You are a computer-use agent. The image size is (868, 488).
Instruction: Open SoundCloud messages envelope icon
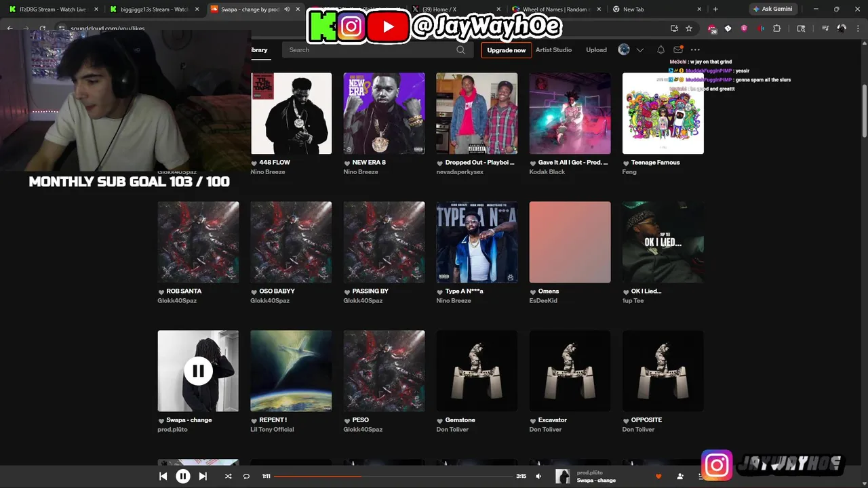coord(678,50)
